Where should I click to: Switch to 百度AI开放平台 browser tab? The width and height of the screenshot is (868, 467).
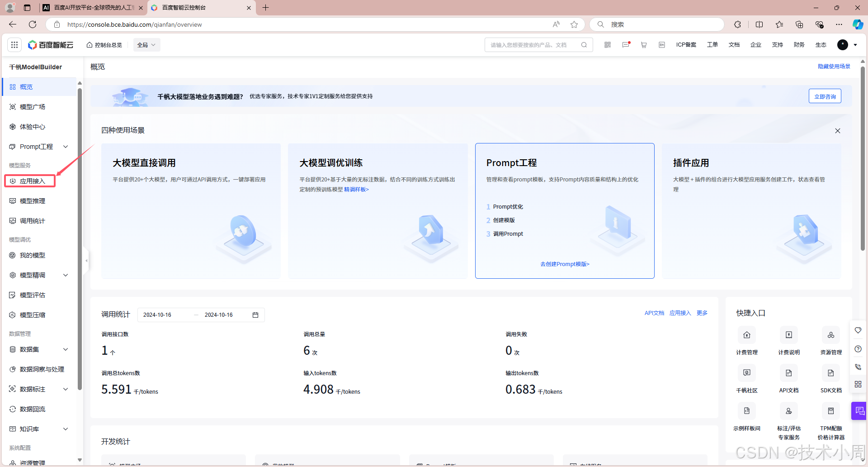(x=94, y=8)
